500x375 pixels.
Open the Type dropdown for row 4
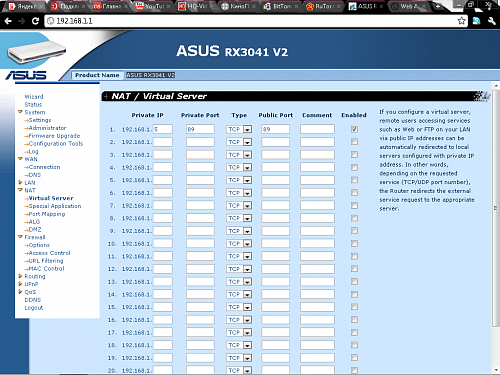coord(239,167)
